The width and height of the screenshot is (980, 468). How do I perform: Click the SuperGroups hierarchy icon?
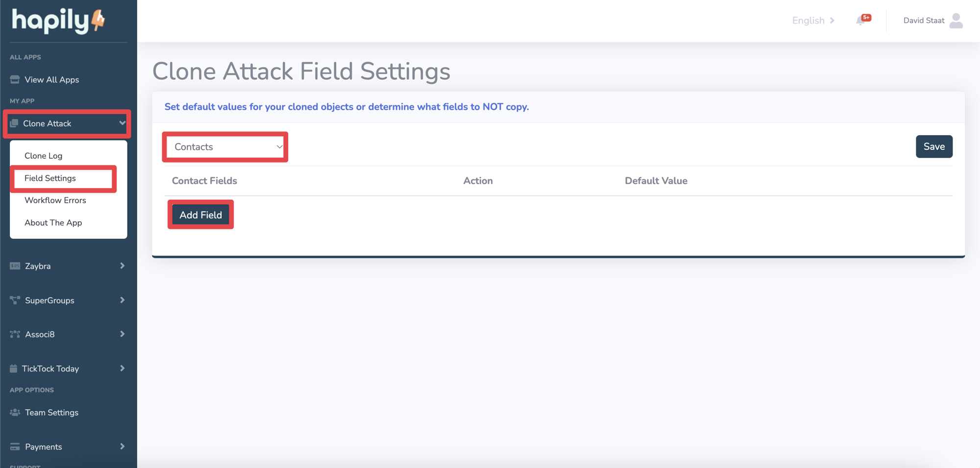(14, 300)
